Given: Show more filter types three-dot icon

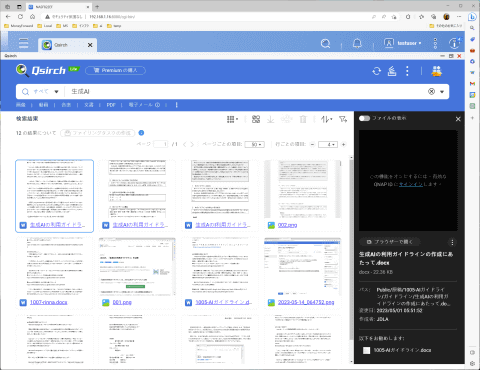Looking at the screenshot, I should 176,105.
